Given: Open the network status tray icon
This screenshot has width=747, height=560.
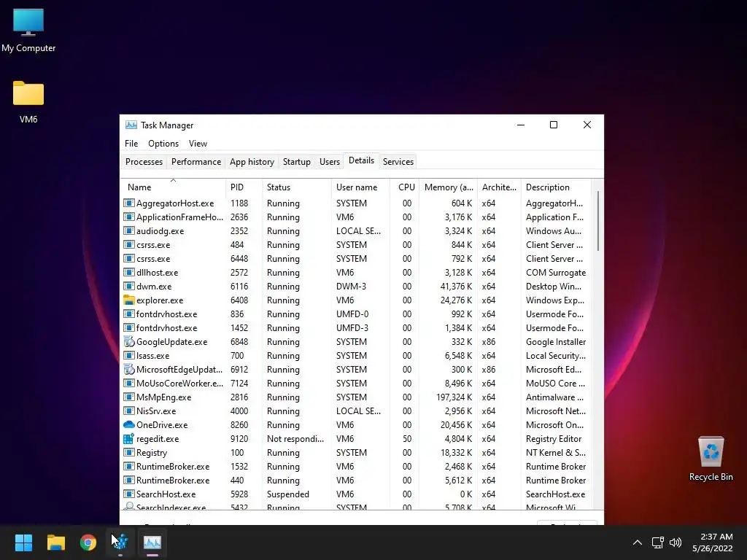Looking at the screenshot, I should coord(658,542).
